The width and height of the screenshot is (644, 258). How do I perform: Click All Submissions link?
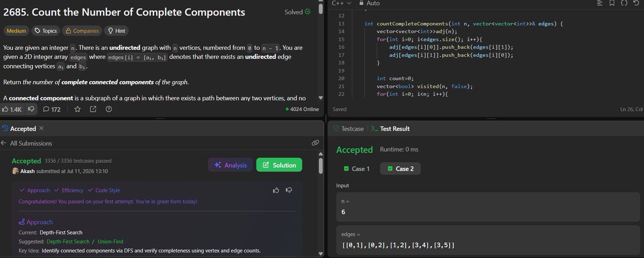coord(31,144)
